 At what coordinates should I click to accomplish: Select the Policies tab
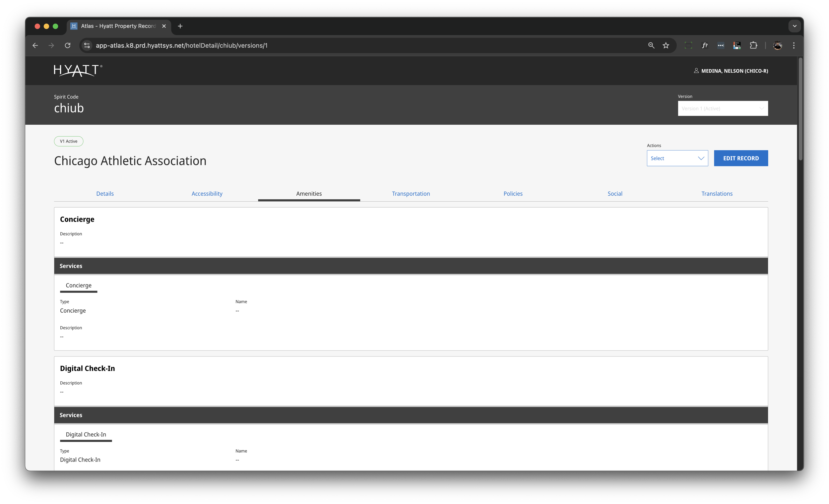pyautogui.click(x=512, y=194)
